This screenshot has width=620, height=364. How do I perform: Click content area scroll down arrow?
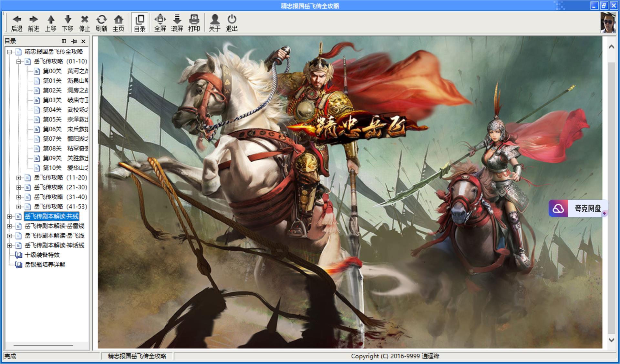[x=611, y=340]
